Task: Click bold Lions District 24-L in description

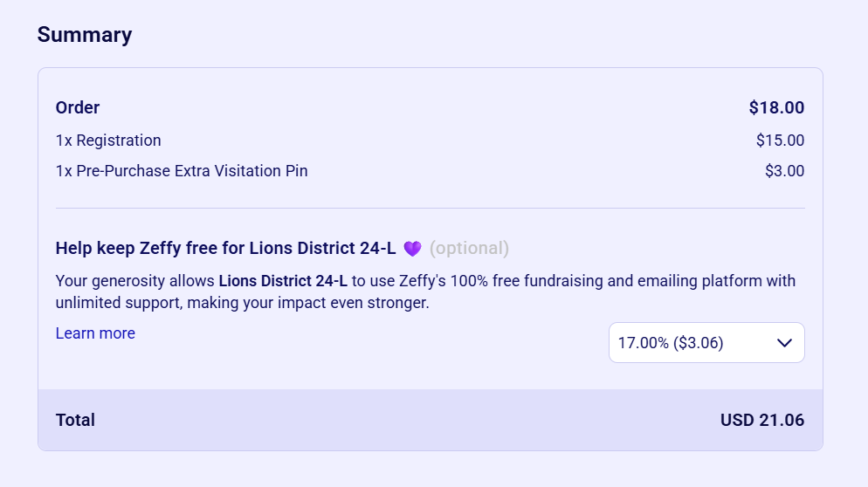Action: point(283,281)
